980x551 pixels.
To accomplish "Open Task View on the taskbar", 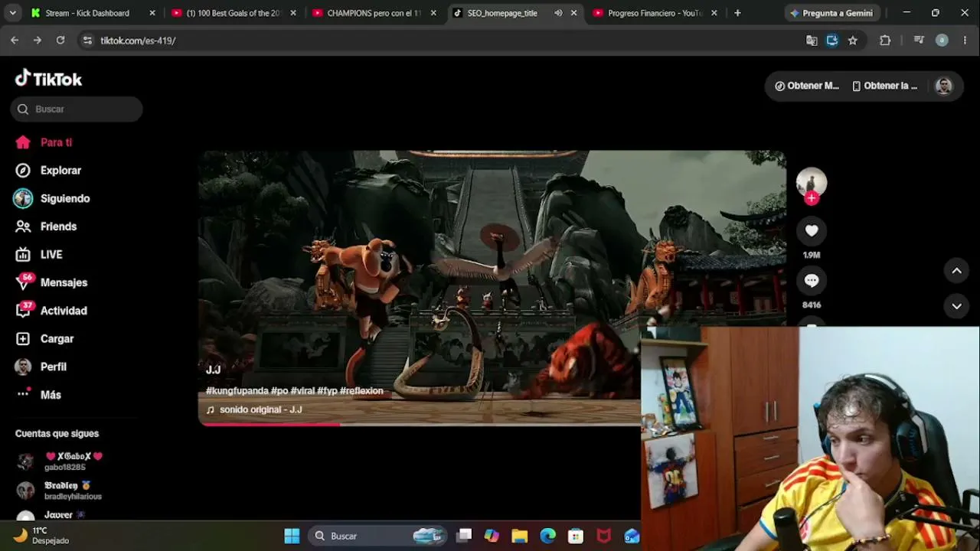I will click(464, 536).
